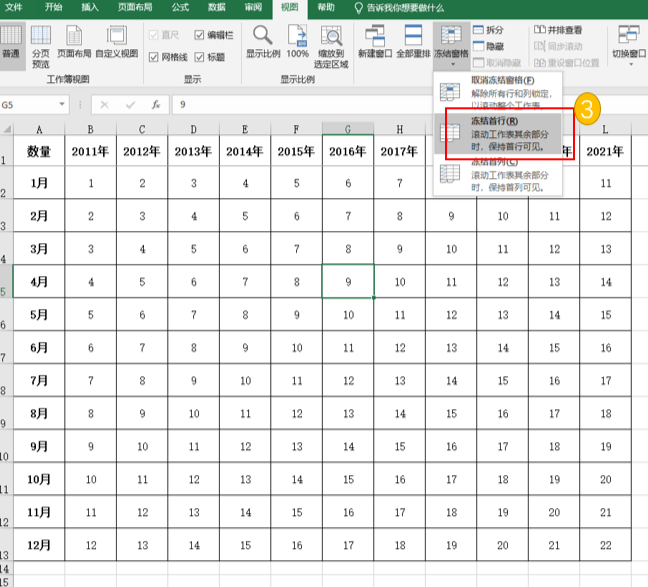This screenshot has height=587, width=648.
Task: Click the cancel X in formula bar
Action: (x=105, y=105)
